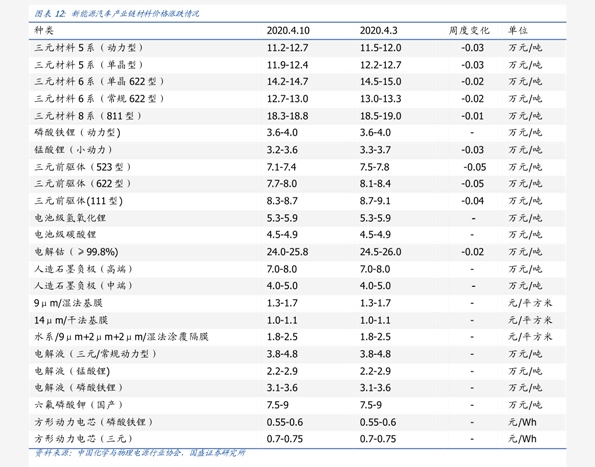Select value '13.0-13.3' in 2020.4.3 column
The width and height of the screenshot is (595, 467).
click(381, 99)
